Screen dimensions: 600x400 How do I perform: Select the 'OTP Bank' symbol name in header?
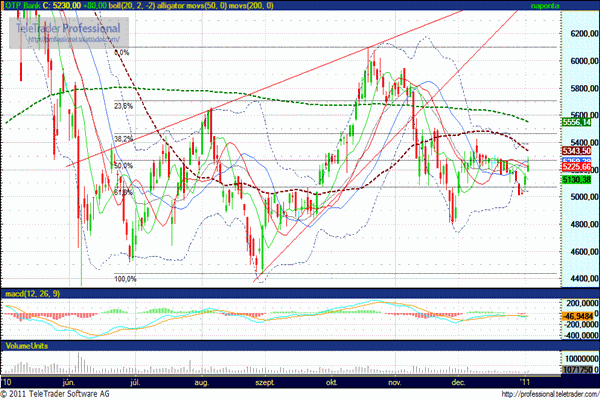(22, 6)
